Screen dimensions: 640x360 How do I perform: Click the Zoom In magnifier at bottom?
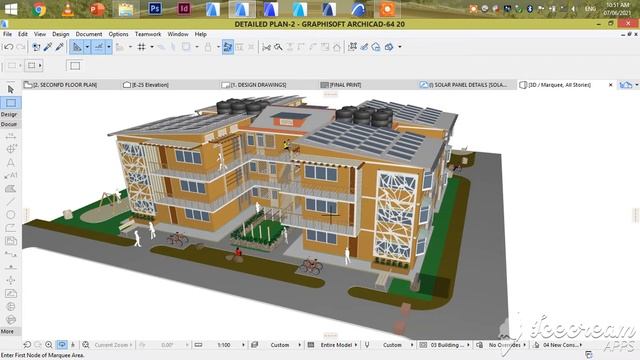pos(49,345)
